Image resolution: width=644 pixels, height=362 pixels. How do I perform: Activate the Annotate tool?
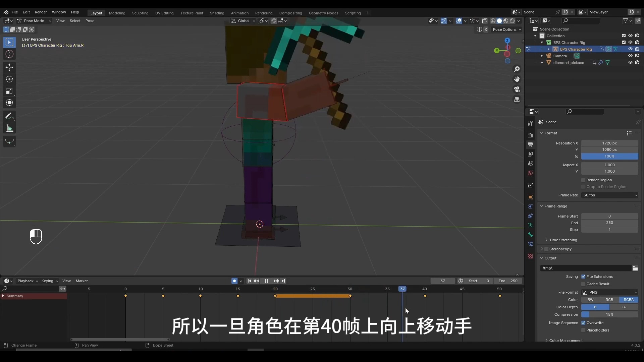tap(9, 116)
